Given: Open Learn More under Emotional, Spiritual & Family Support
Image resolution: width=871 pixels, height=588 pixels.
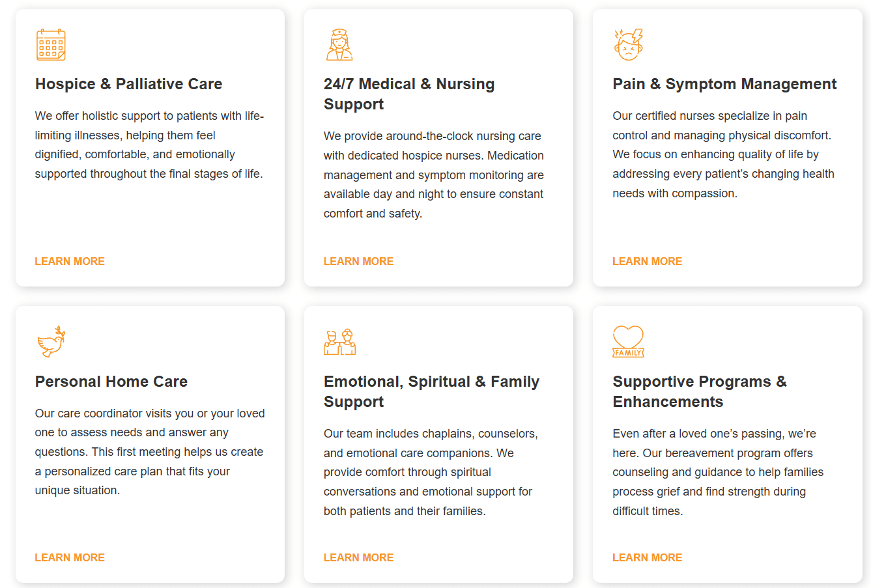Looking at the screenshot, I should pos(358,557).
